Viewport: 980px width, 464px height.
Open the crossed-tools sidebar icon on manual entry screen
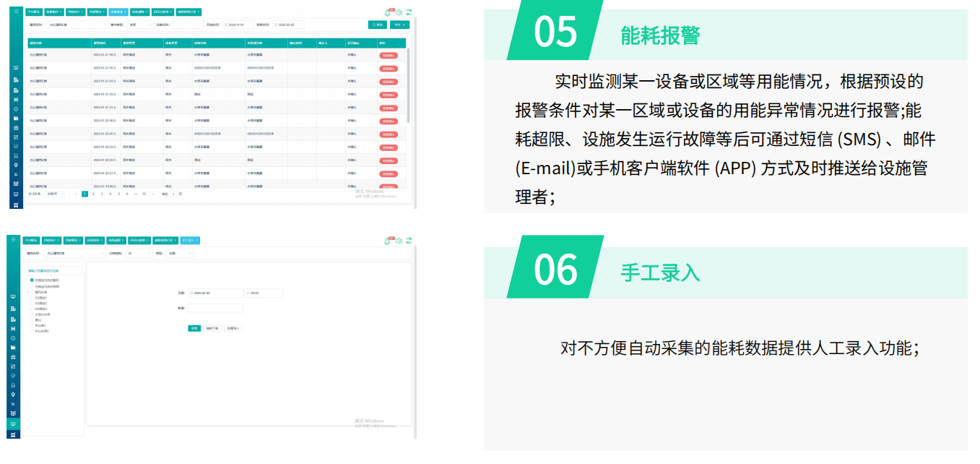(x=13, y=404)
